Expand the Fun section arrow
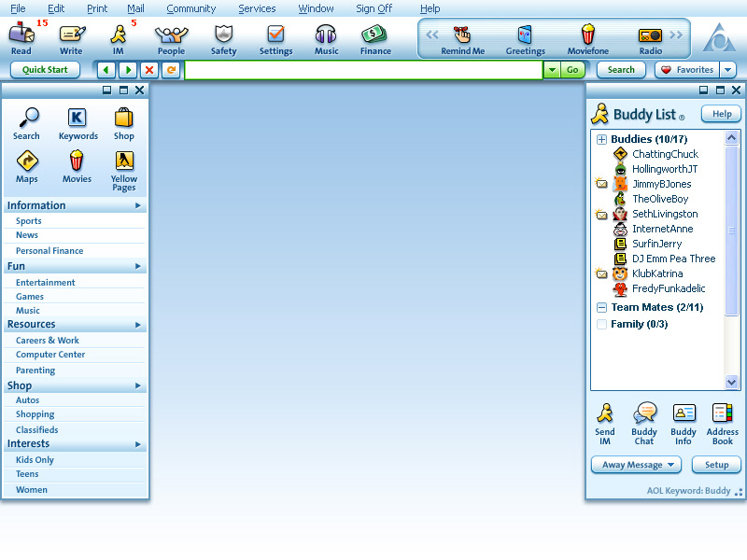Viewport: 747px width, 560px height. pyautogui.click(x=137, y=266)
